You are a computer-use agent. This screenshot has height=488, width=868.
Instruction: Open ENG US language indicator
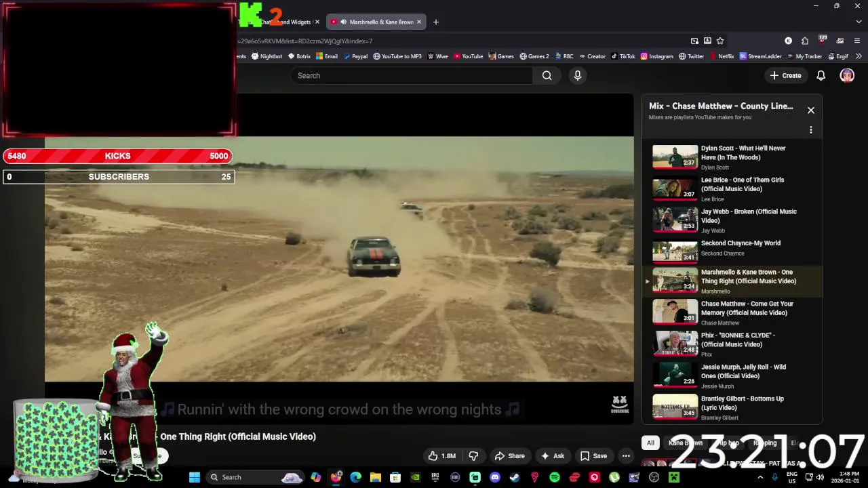pos(792,477)
